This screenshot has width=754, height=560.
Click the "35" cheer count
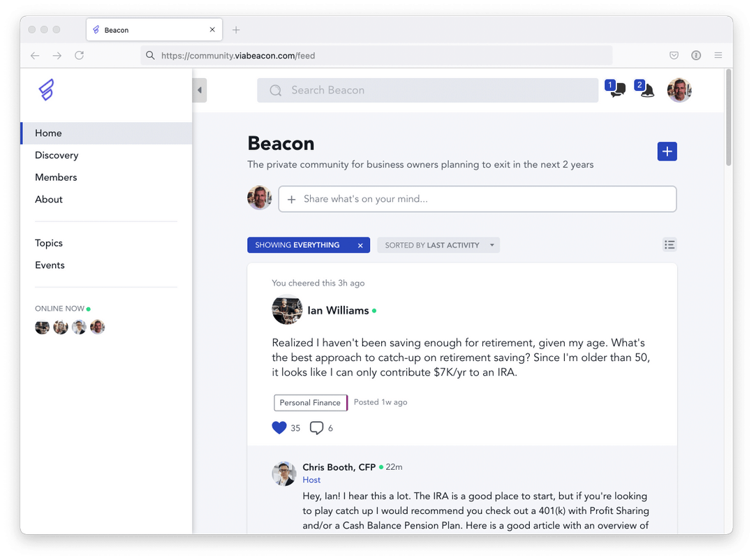click(295, 428)
